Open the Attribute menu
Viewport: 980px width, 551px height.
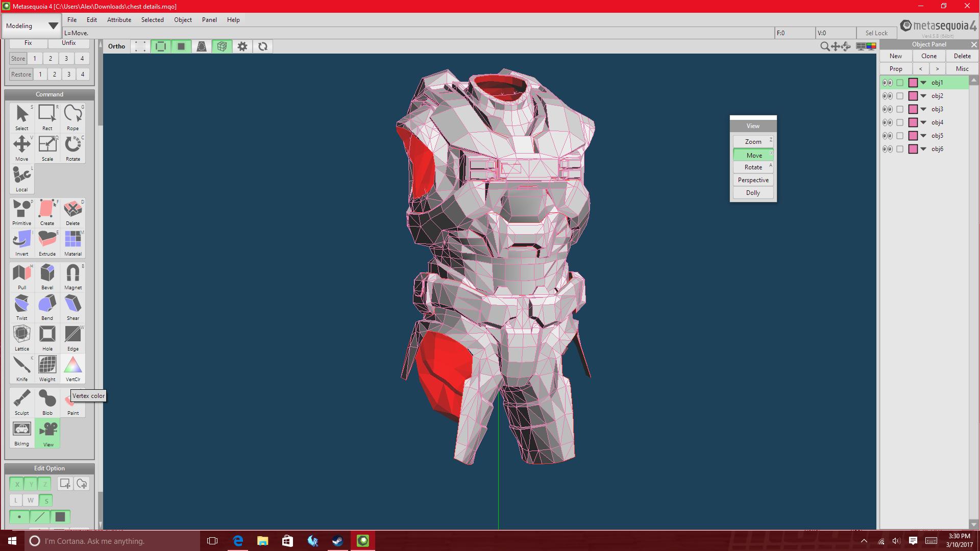(x=119, y=20)
